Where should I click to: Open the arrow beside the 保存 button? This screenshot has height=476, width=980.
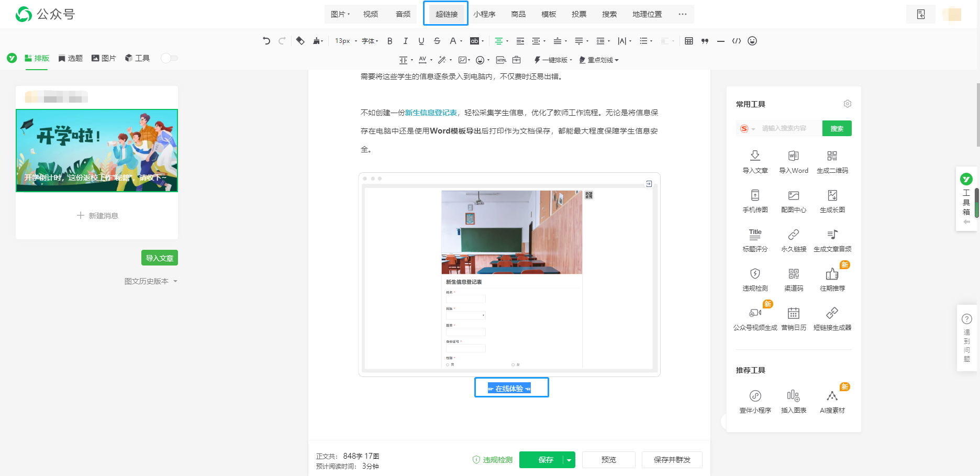(569, 460)
